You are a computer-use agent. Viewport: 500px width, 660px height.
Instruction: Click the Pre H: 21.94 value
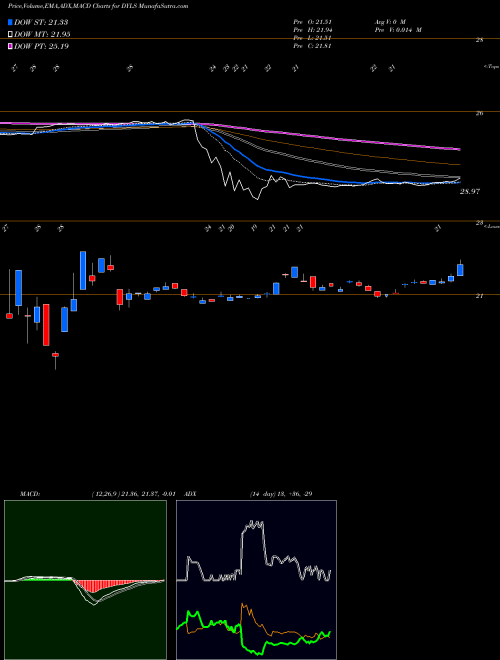point(313,30)
